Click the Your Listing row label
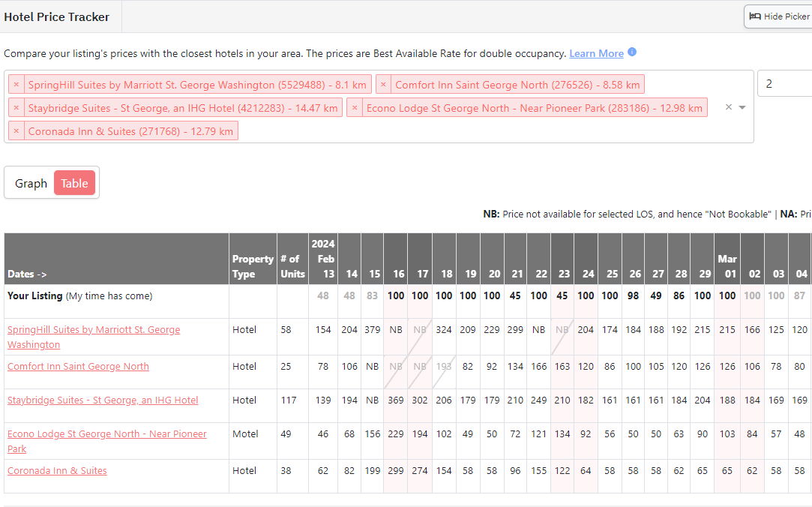Viewport: 812px width, 507px height. coord(79,296)
